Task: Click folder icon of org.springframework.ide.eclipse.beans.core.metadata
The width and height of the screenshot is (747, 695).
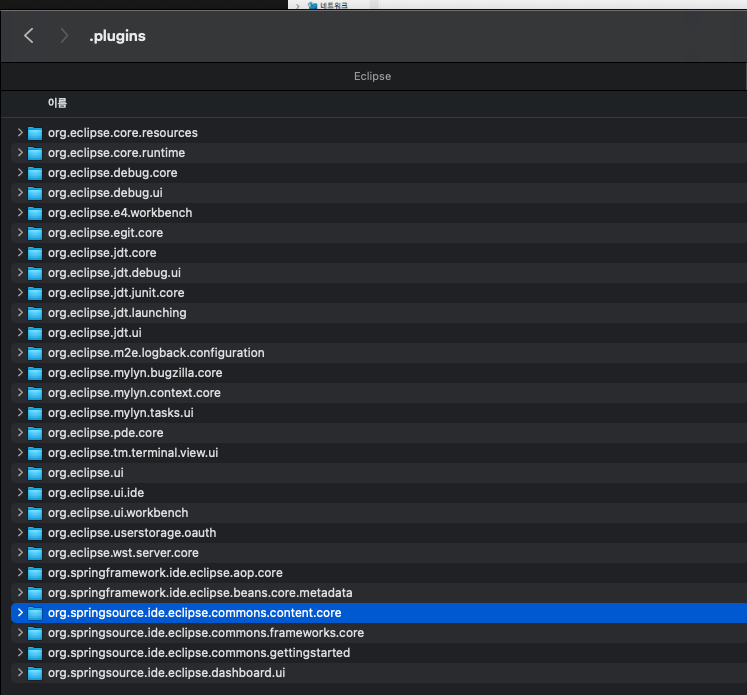Action: pos(35,593)
